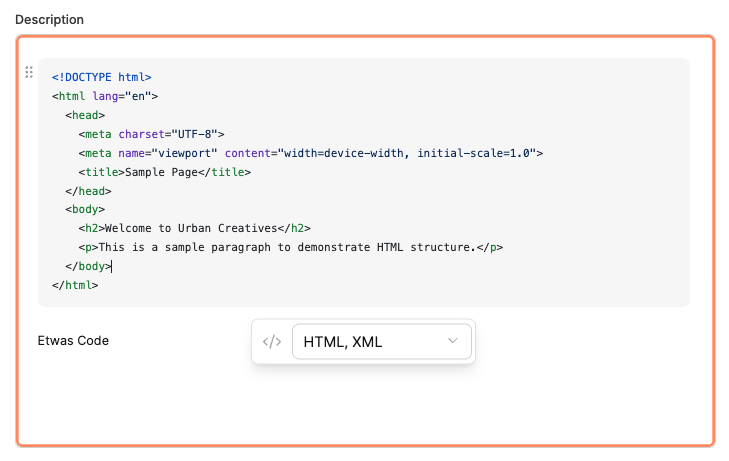This screenshot has height=461, width=729.
Task: Click the DOCTYPE html line
Action: [102, 76]
